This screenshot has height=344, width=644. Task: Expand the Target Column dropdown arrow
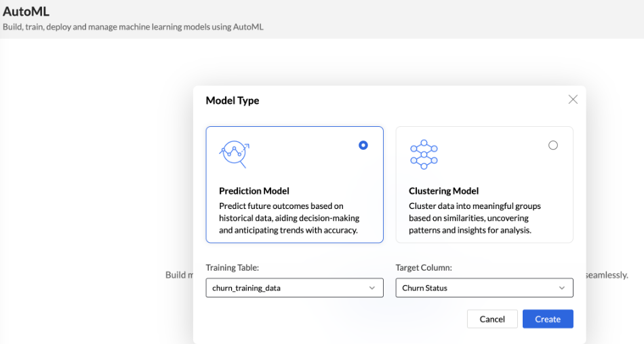coord(561,288)
